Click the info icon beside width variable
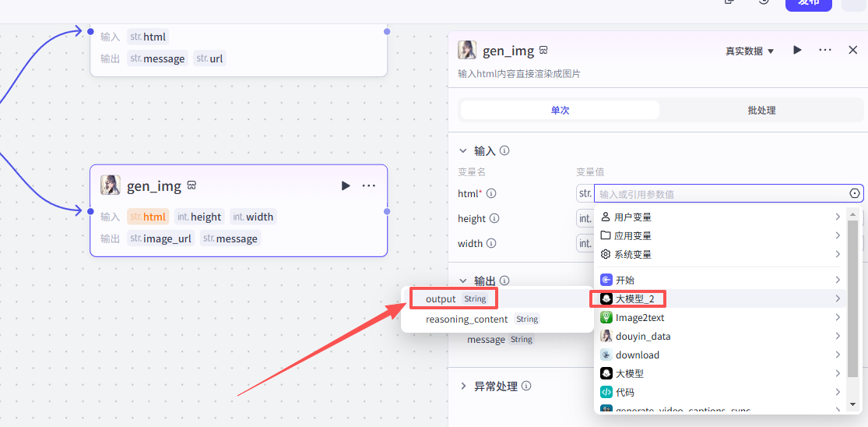 pos(491,243)
